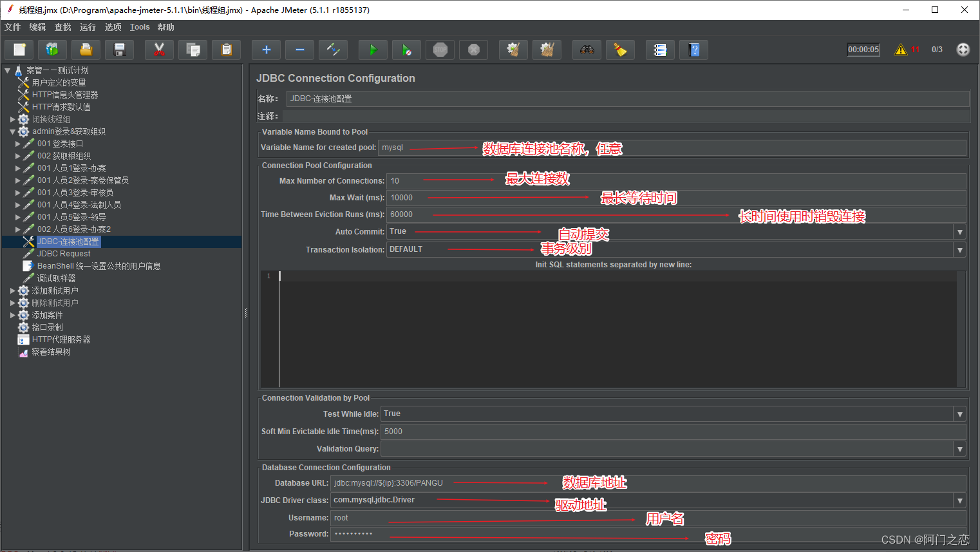Image resolution: width=980 pixels, height=552 pixels.
Task: Open the Help question mark icon
Action: pyautogui.click(x=694, y=50)
